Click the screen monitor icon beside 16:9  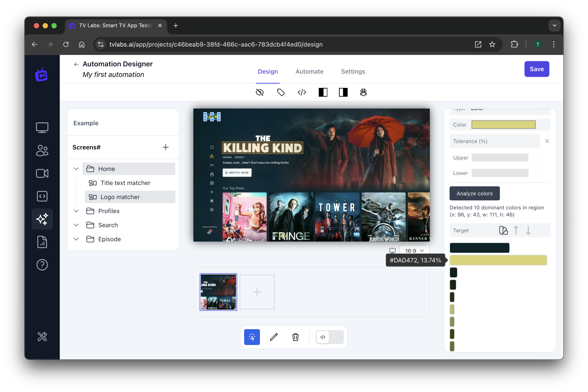392,250
